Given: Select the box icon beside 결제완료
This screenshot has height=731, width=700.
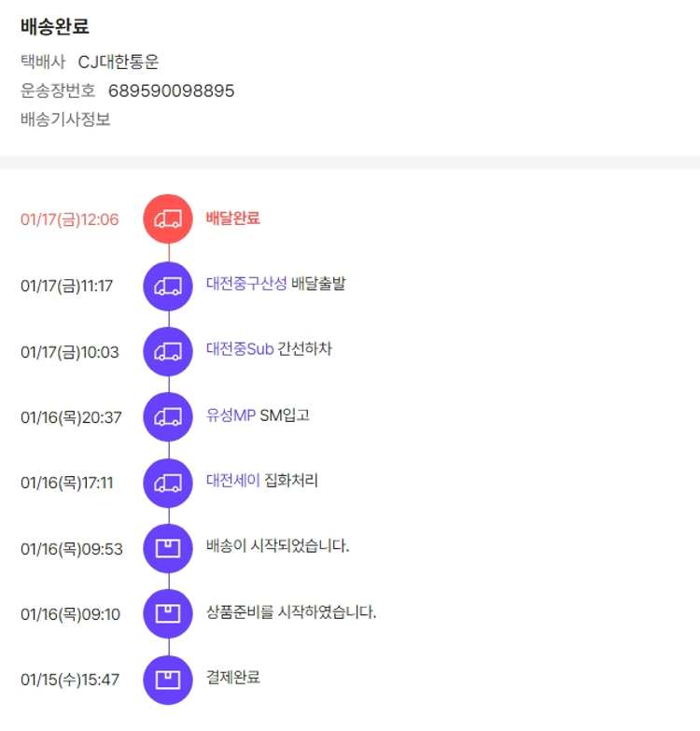Looking at the screenshot, I should click(168, 679).
